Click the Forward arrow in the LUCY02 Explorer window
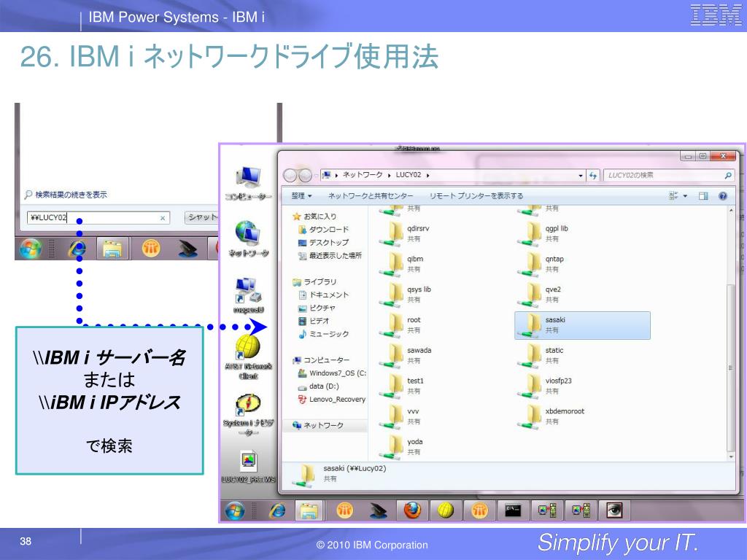Screen dimensions: 747x560 305,176
